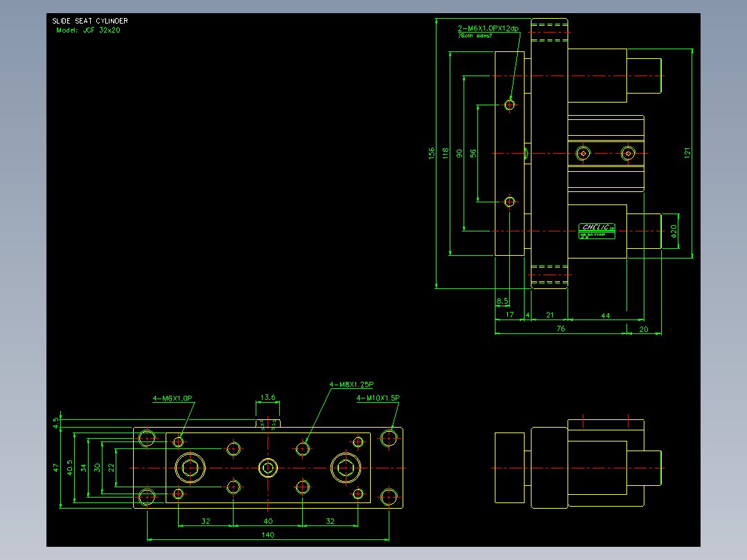Select the 4-M8X1.25P thread callout

pyautogui.click(x=351, y=385)
